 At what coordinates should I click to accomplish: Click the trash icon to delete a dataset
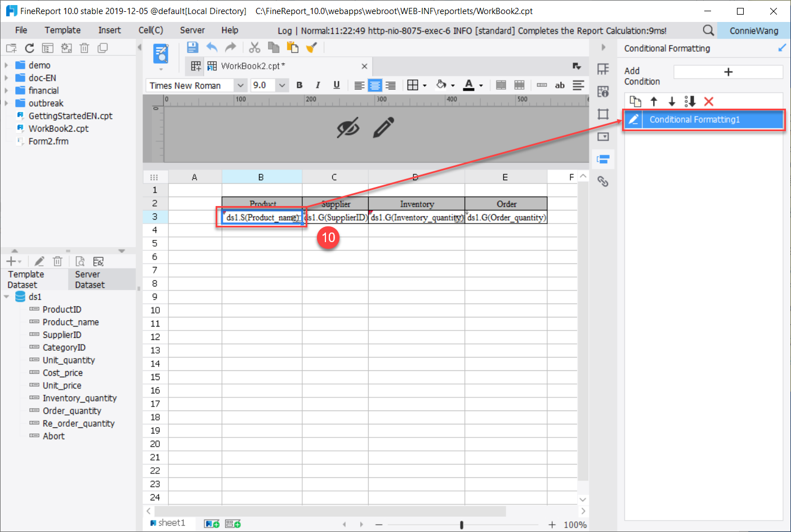[x=57, y=261]
